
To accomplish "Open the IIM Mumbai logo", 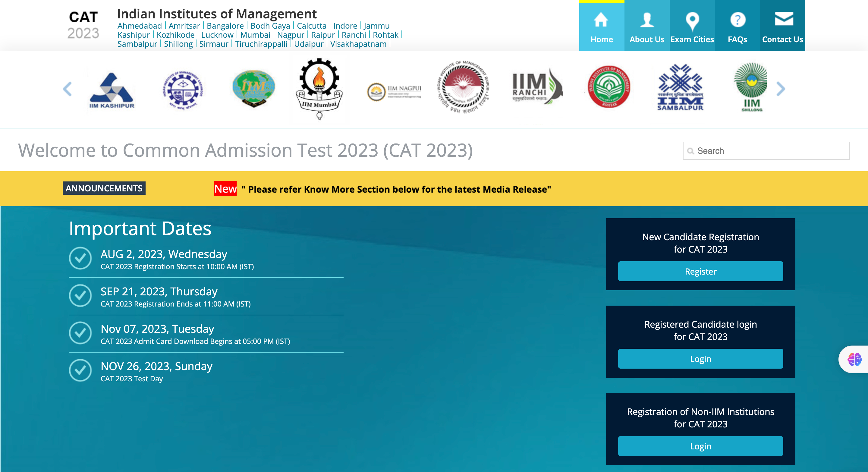I will (x=319, y=89).
